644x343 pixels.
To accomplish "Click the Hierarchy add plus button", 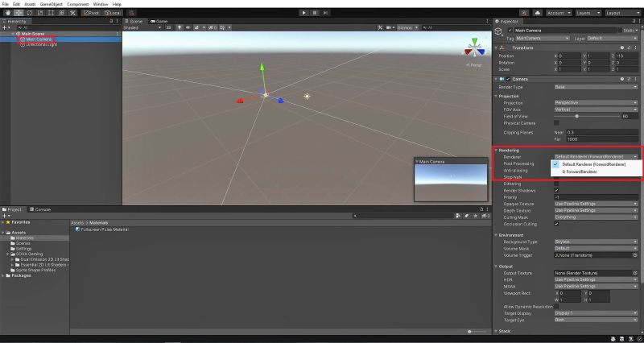I will tap(6, 27).
